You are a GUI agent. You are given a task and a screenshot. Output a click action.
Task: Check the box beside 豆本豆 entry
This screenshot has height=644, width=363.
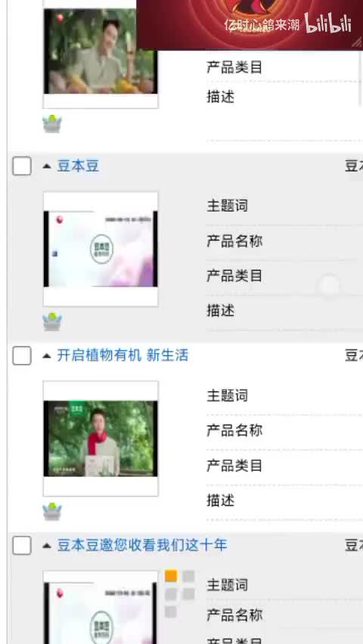tap(22, 166)
